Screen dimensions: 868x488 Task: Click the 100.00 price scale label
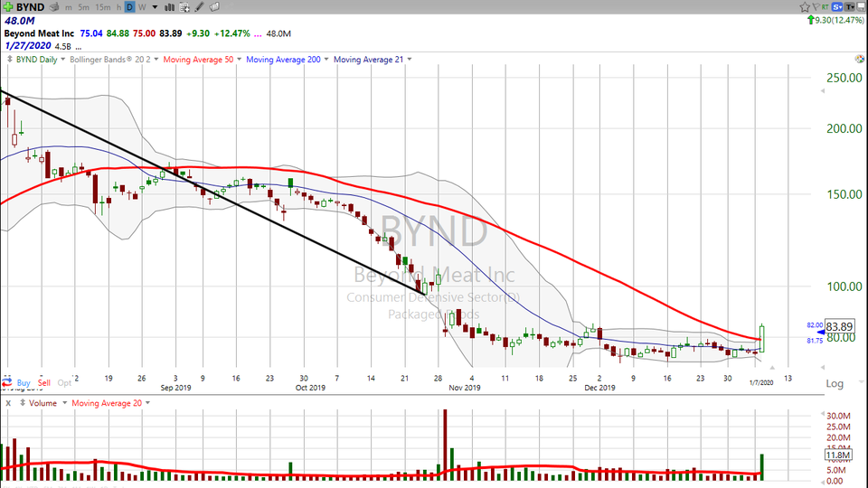[x=844, y=286]
